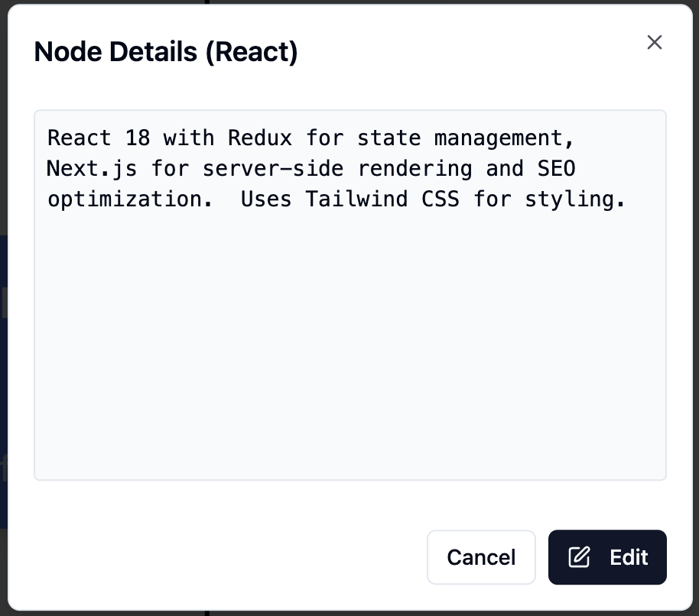
Task: Place cursor on the word "Tailwind"
Action: pos(356,199)
